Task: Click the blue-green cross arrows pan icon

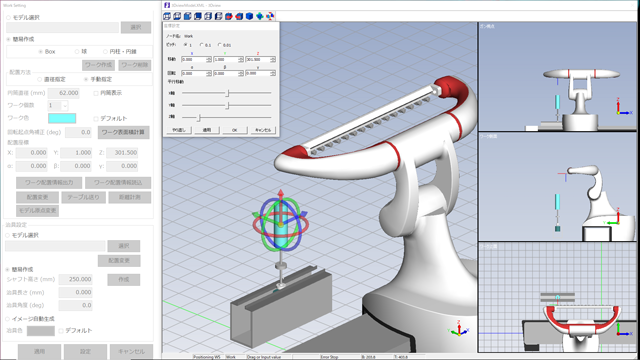Action: coord(260,16)
